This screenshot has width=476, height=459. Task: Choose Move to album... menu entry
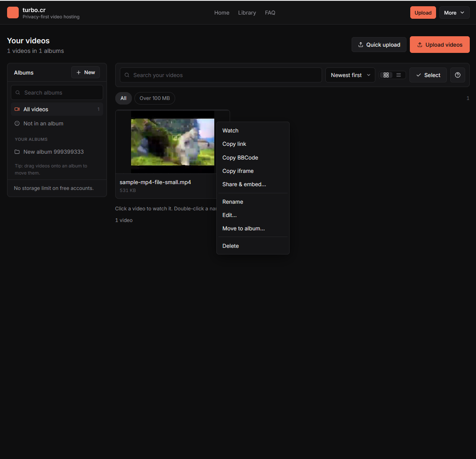pyautogui.click(x=253, y=229)
